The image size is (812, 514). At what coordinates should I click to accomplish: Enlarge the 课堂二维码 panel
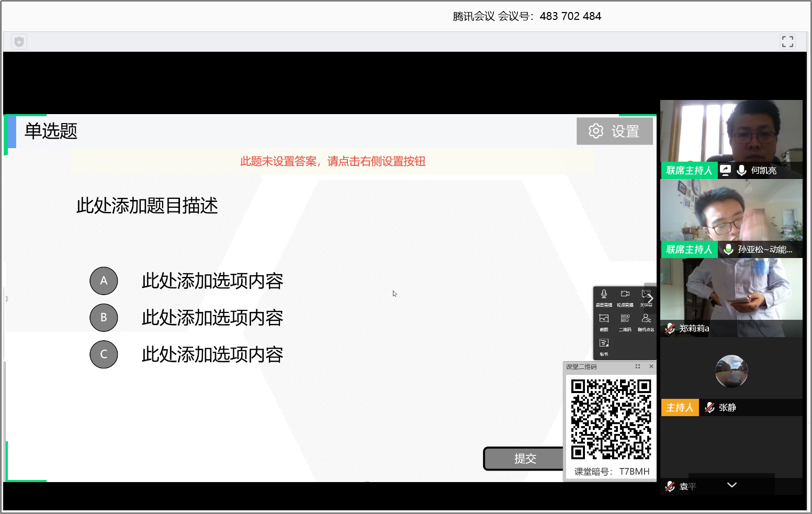click(638, 366)
